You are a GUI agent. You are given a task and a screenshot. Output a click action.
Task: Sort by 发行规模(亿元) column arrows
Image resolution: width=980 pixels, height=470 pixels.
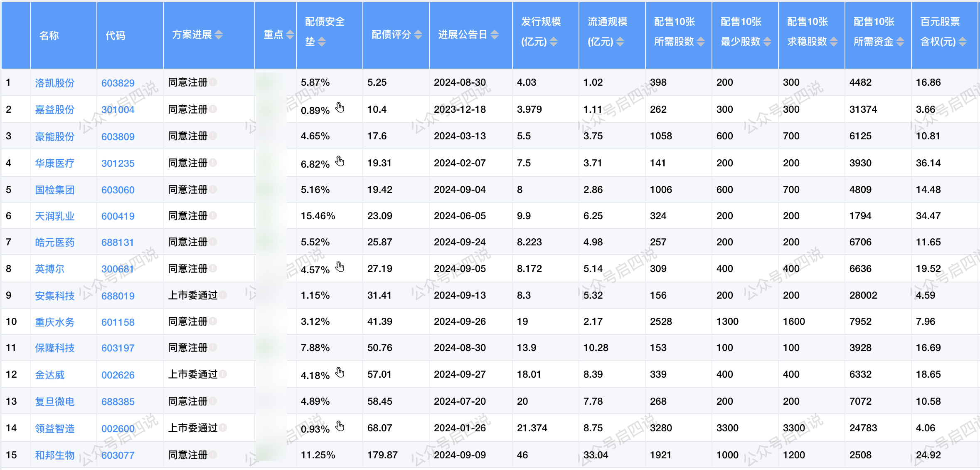click(x=554, y=42)
